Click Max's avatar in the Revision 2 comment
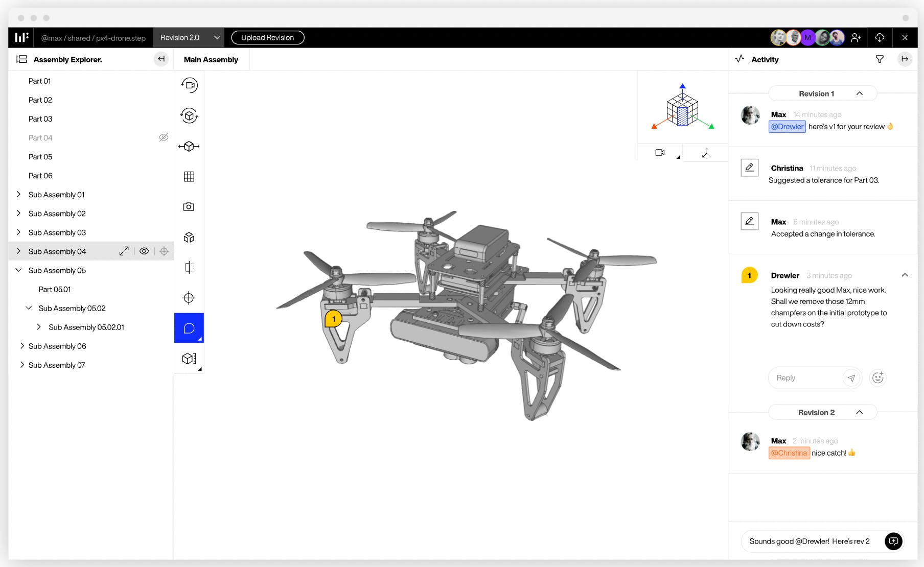This screenshot has width=924, height=567. tap(750, 441)
